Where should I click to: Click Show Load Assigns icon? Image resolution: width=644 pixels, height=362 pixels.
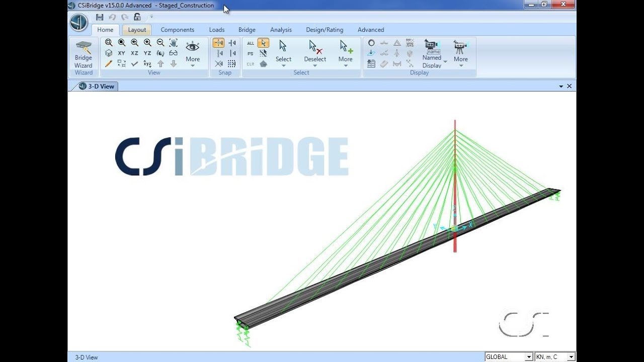[371, 53]
